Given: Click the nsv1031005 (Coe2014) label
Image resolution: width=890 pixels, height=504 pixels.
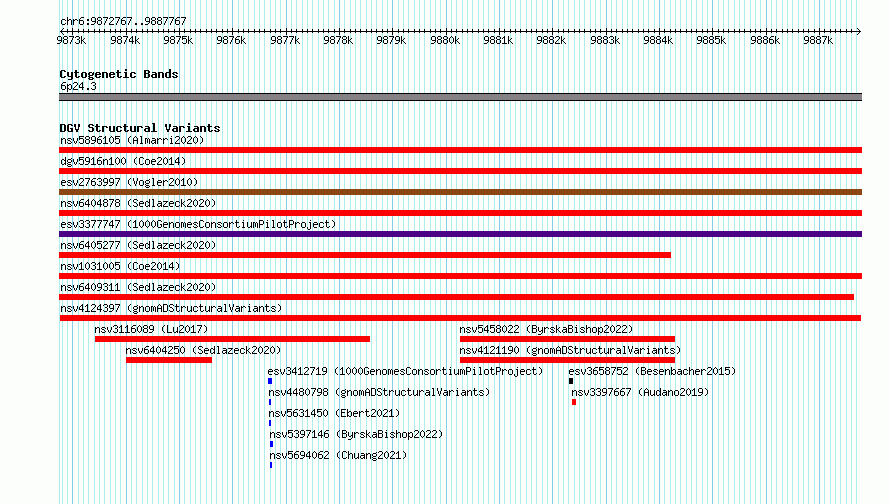Looking at the screenshot, I should [x=120, y=266].
